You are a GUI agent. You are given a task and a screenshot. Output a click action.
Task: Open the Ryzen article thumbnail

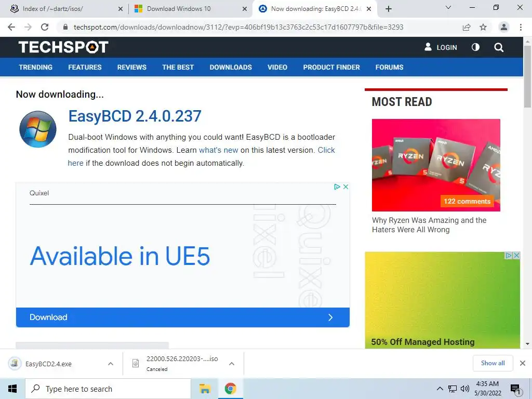click(x=436, y=165)
